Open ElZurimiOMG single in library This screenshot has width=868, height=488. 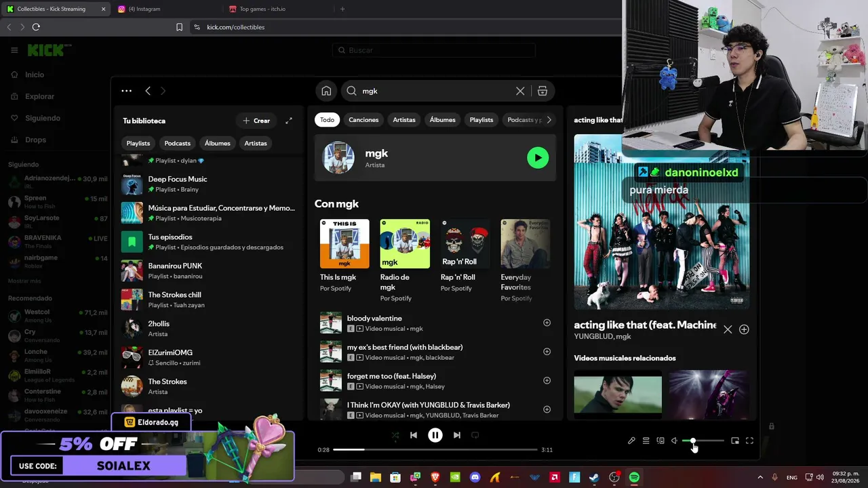pyautogui.click(x=209, y=358)
